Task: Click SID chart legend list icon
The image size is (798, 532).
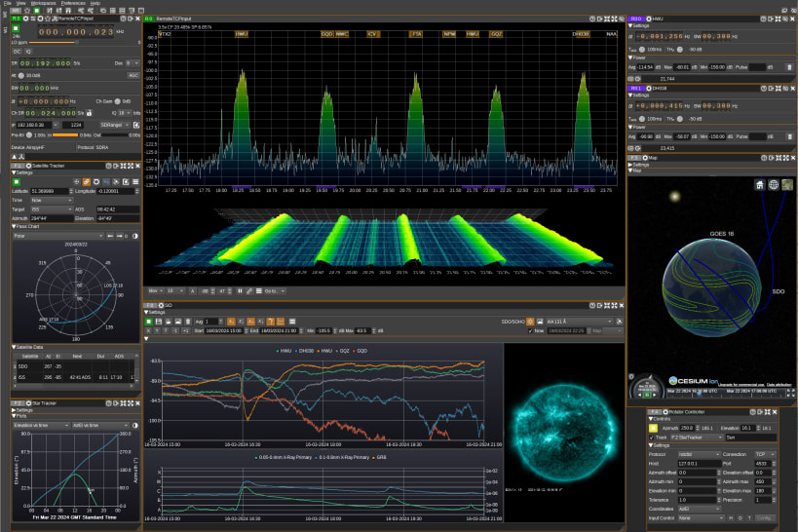Action: (x=292, y=322)
